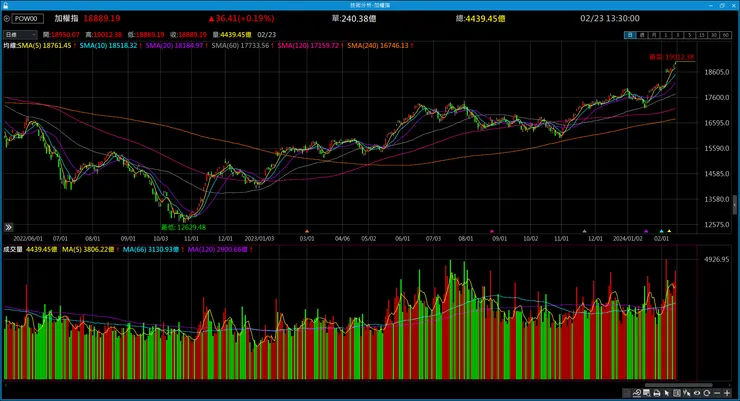Click the refresh circular arrow icon
Viewport: 740px width, 401px height.
point(707,393)
